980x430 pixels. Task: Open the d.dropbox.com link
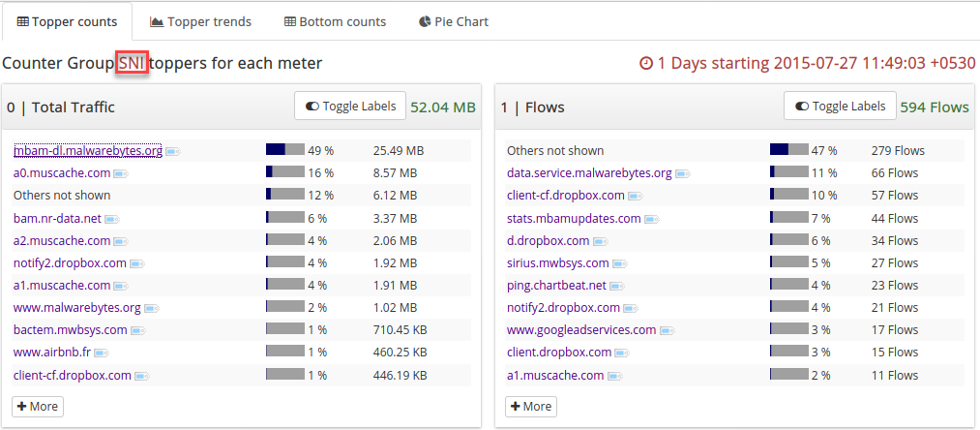click(x=549, y=241)
